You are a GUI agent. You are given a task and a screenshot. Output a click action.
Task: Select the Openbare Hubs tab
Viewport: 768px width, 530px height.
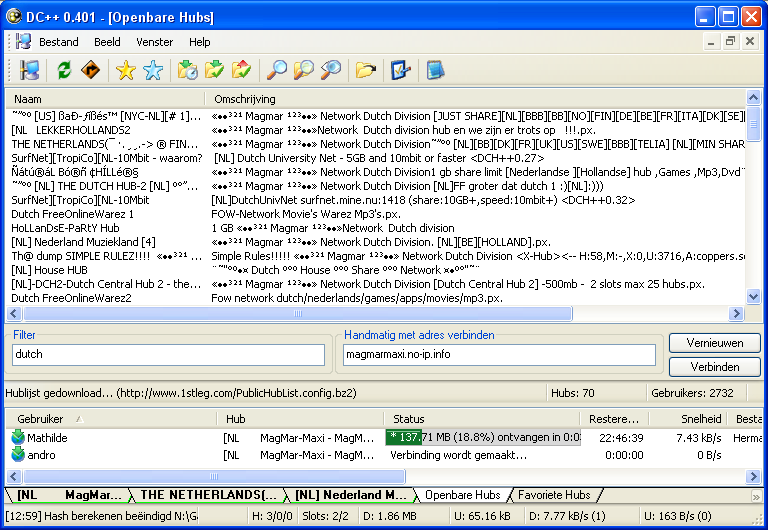click(463, 495)
